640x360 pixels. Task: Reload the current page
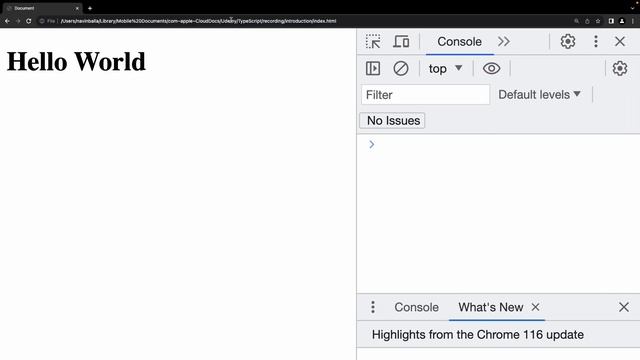click(29, 21)
